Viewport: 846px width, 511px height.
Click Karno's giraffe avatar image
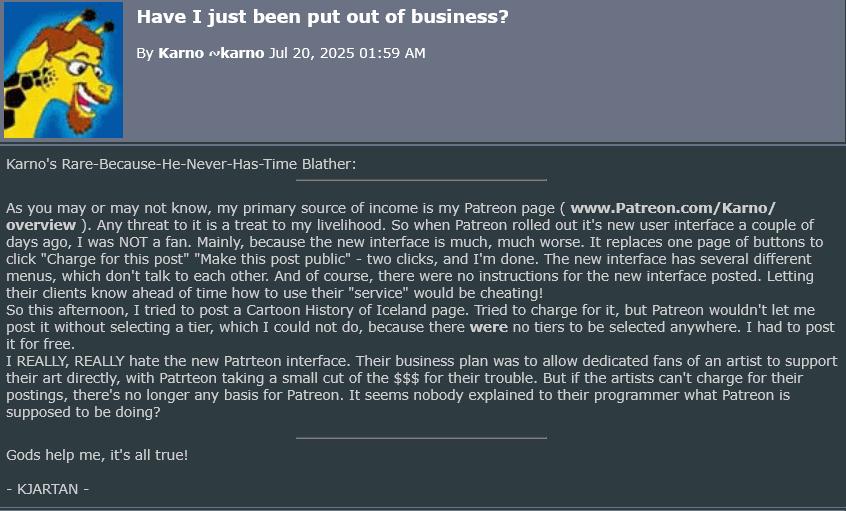(63, 70)
